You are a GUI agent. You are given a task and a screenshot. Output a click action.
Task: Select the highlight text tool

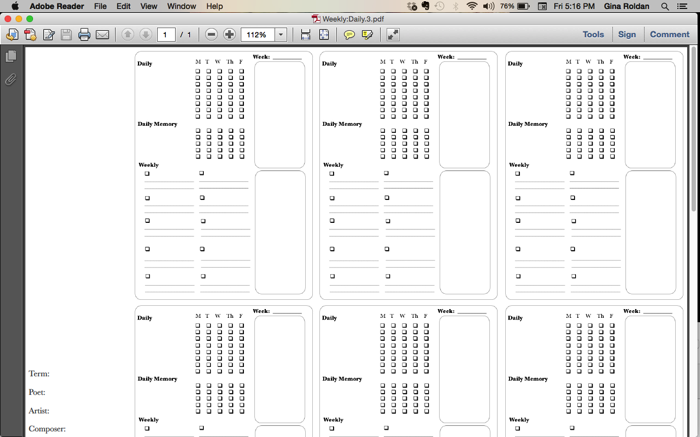click(x=367, y=34)
